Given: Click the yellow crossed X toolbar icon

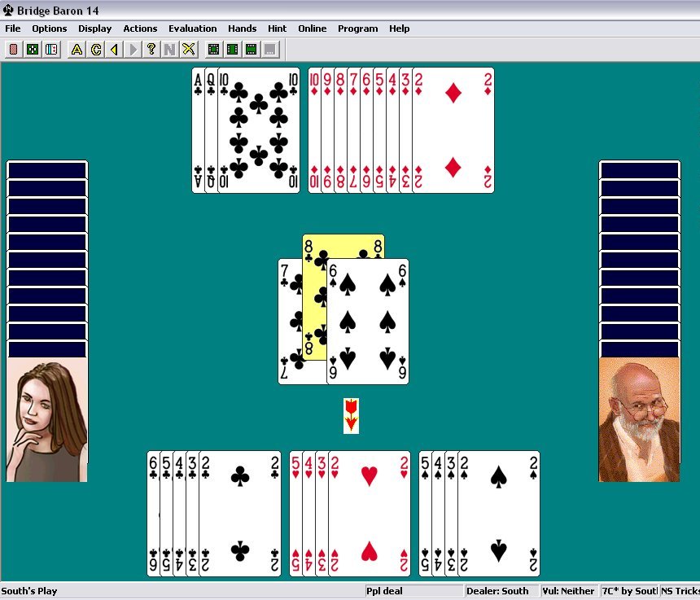Looking at the screenshot, I should pos(189,50).
